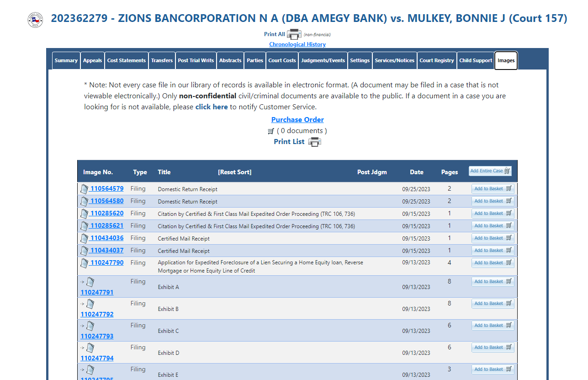The image size is (588, 380).
Task: Click the shopping cart icon beside 0 documents
Action: pos(271,131)
